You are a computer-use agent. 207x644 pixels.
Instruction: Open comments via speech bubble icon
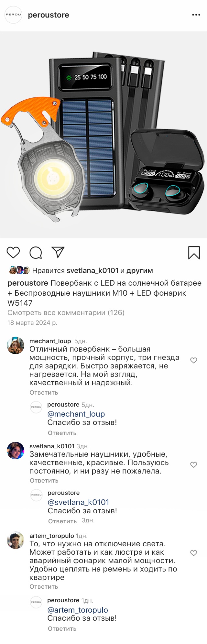pos(36,253)
